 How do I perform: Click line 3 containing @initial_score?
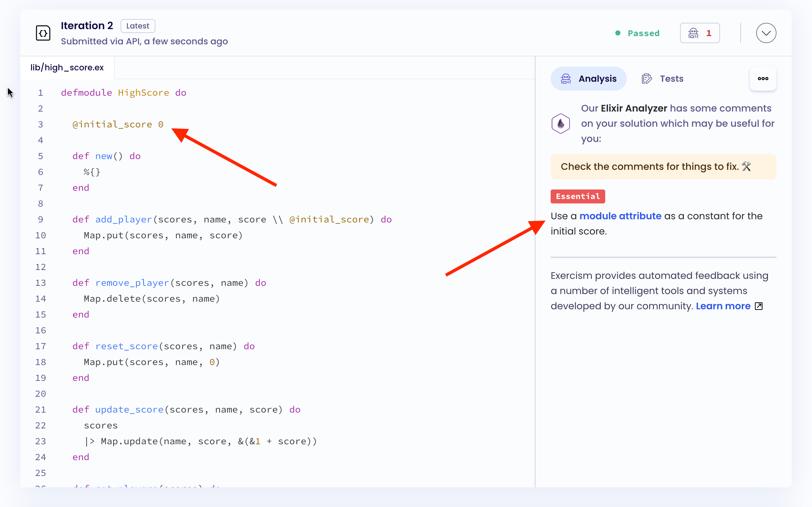[117, 124]
